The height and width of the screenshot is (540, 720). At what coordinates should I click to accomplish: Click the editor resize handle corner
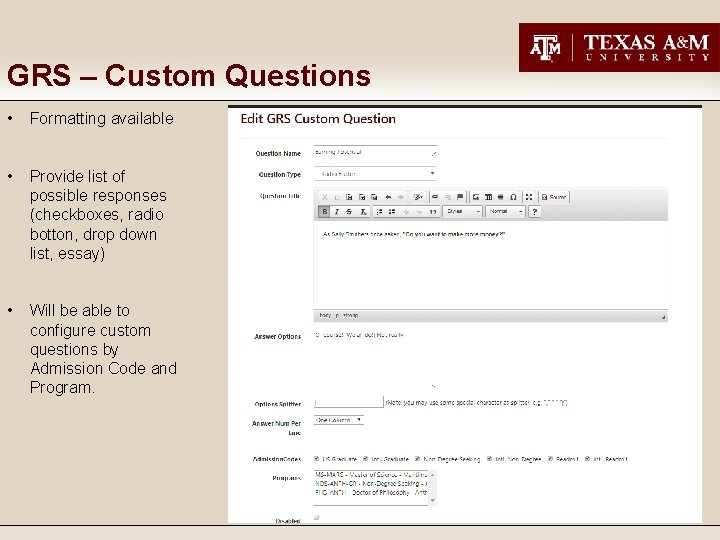click(663, 316)
